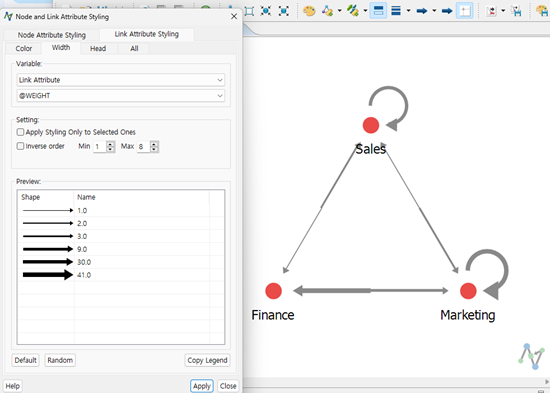Click the Min value spinner arrows

point(110,147)
